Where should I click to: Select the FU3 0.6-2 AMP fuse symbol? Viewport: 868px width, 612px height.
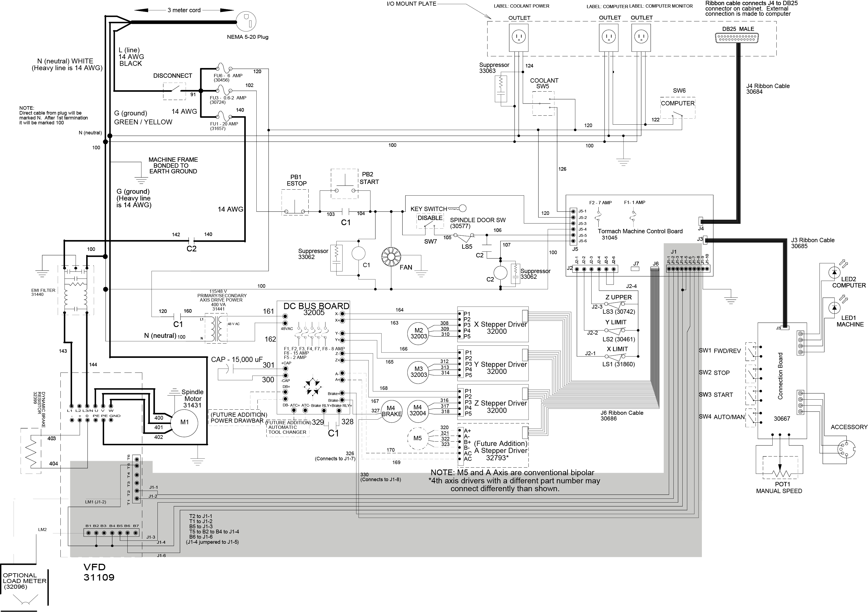[x=223, y=91]
